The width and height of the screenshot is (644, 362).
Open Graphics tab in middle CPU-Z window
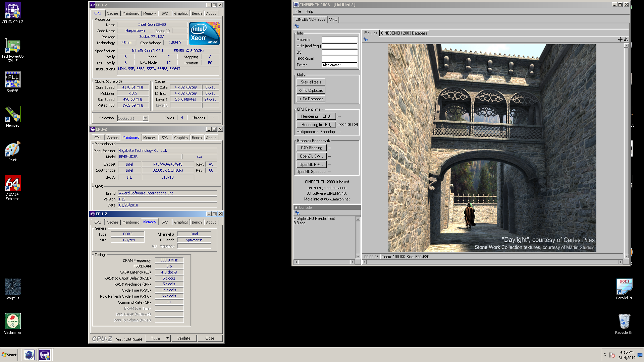(x=181, y=138)
